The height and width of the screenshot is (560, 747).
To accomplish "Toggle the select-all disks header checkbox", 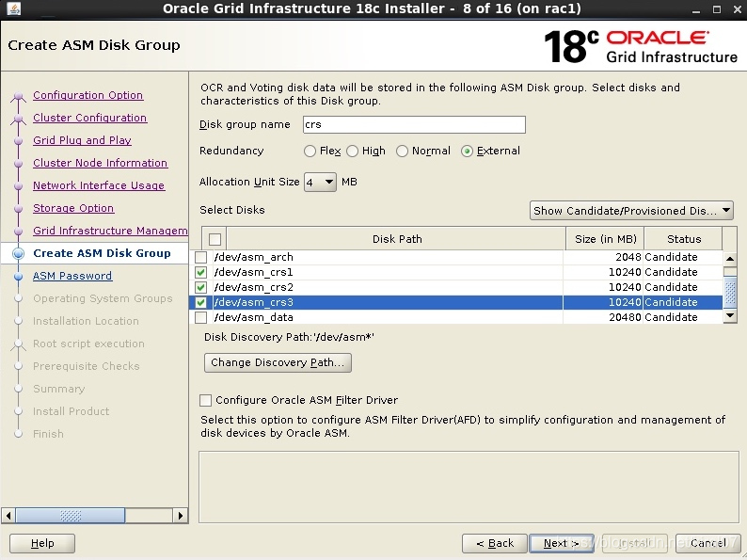I will coord(215,239).
